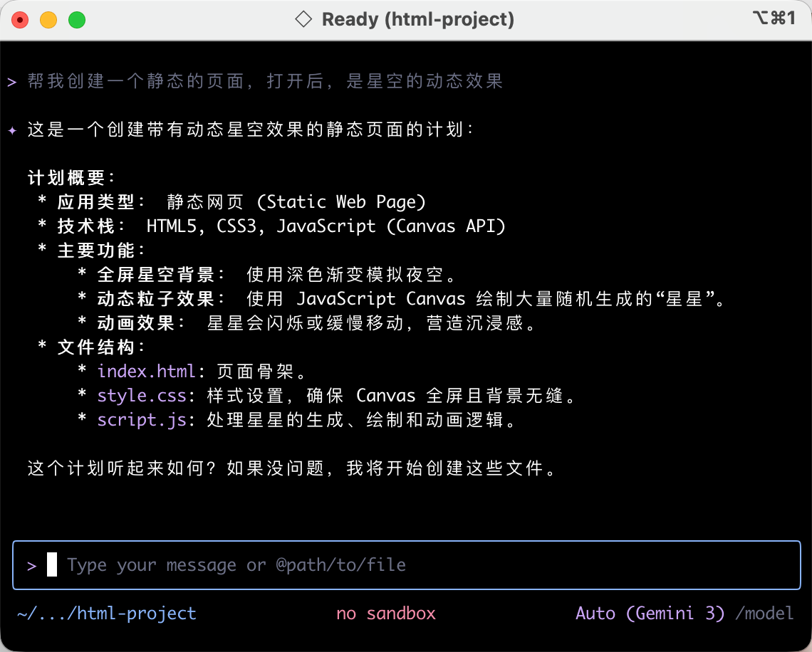Click the user prompt text '帮我创建一个静态的页面'
This screenshot has height=652, width=812.
(135, 81)
